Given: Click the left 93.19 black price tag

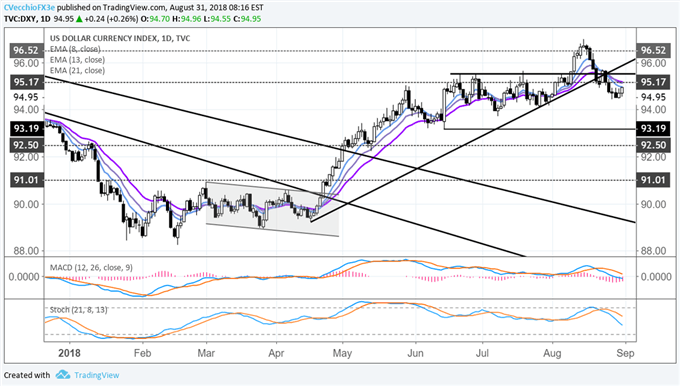Looking at the screenshot, I should click(27, 128).
